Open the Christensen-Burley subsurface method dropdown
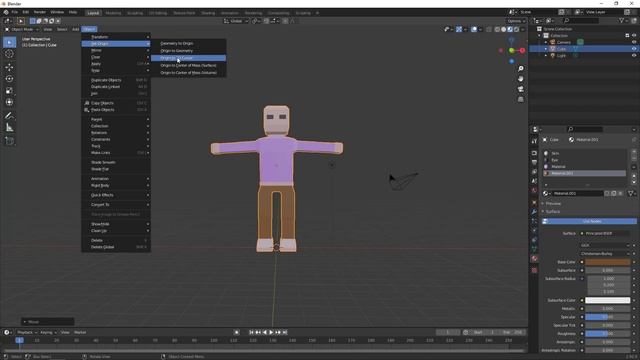The image size is (640, 360). pos(605,253)
